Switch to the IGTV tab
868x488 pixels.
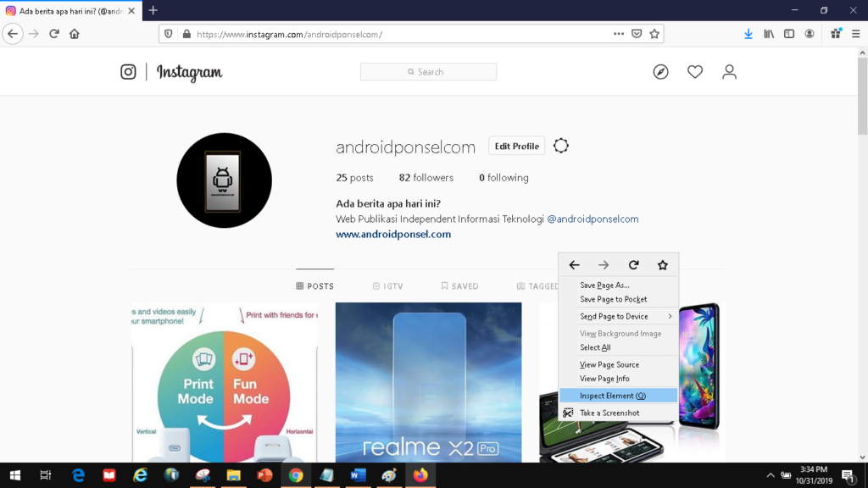[x=387, y=286]
